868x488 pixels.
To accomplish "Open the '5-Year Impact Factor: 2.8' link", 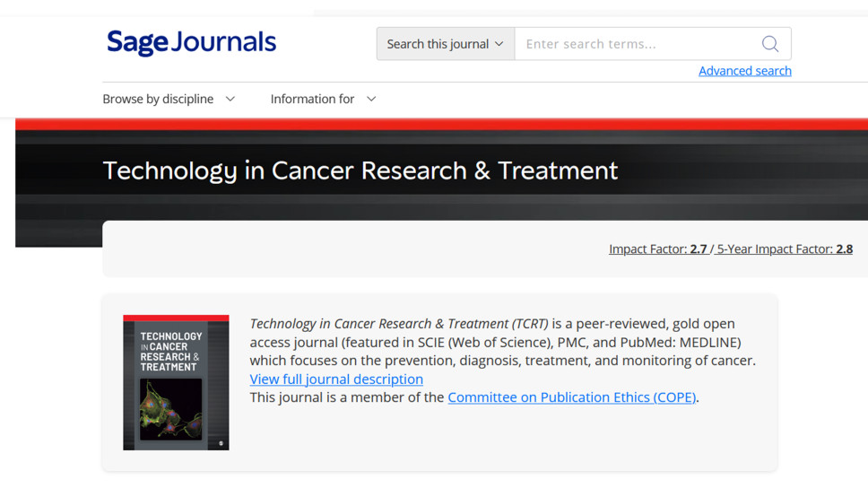I will pyautogui.click(x=785, y=249).
